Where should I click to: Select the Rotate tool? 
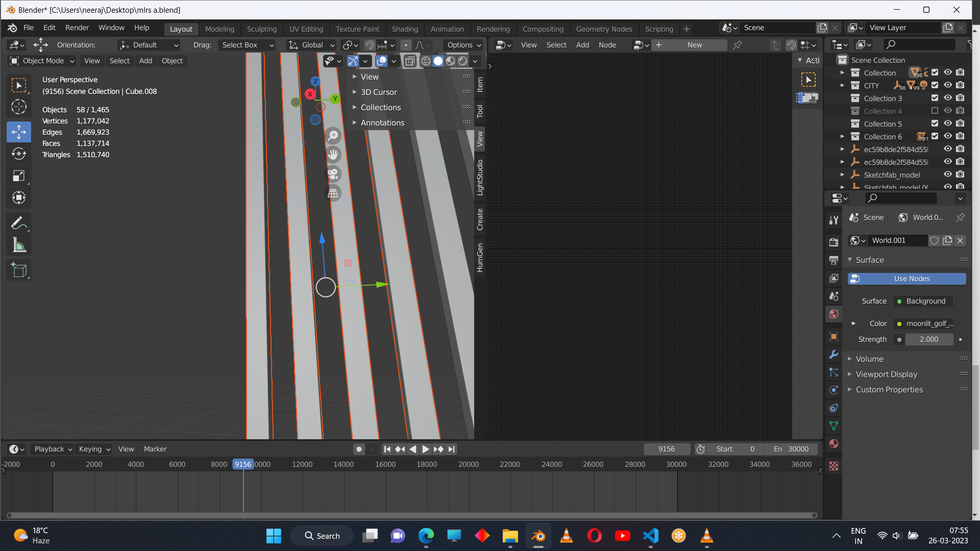(x=19, y=154)
